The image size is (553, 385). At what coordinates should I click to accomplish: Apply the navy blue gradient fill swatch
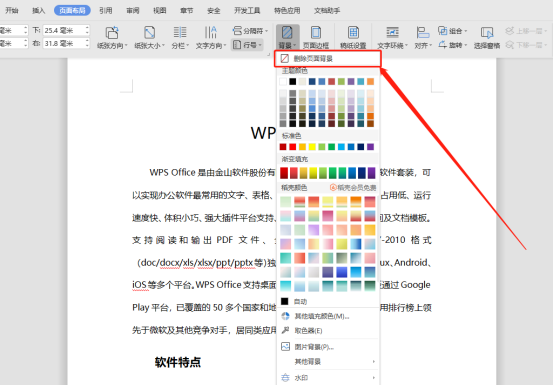click(362, 173)
